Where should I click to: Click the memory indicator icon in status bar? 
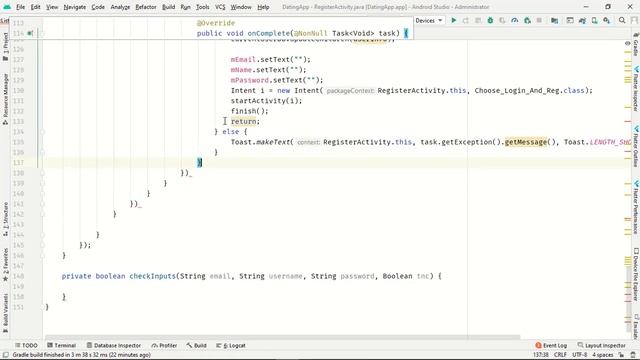click(633, 355)
